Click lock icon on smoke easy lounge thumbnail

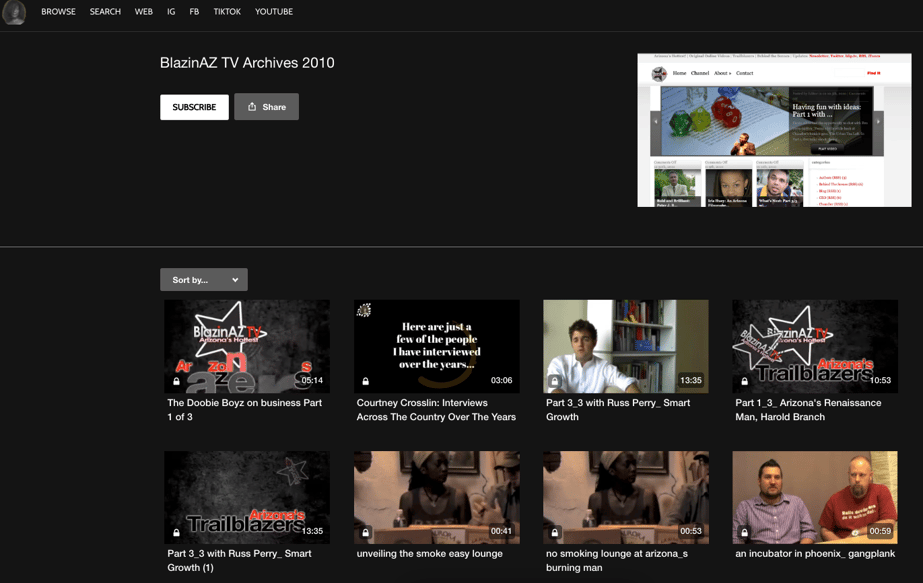tap(366, 532)
